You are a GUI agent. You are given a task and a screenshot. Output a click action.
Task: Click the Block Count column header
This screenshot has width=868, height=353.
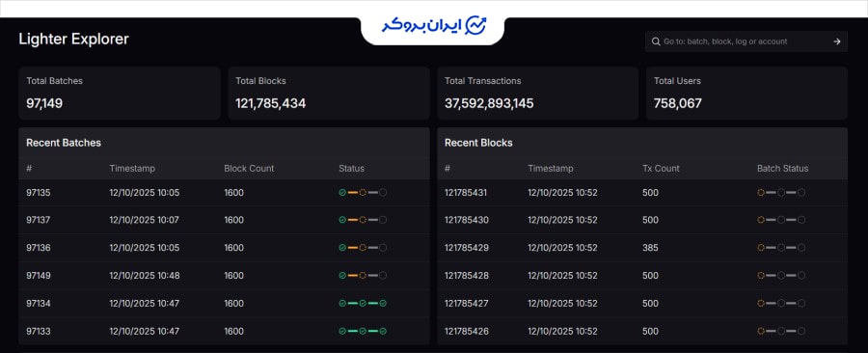pos(249,168)
